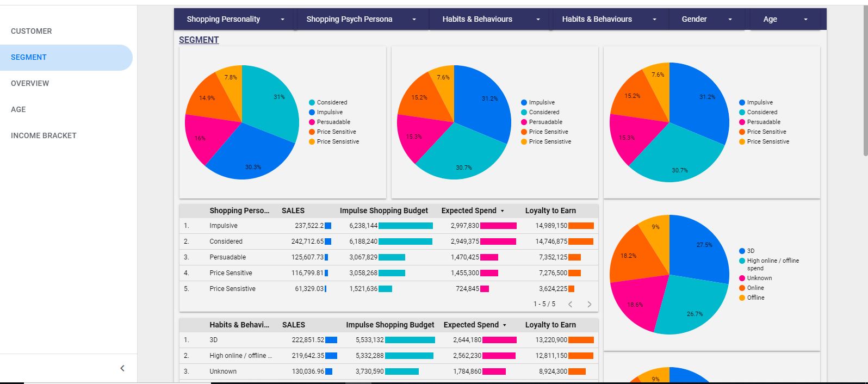Click Impulsive legend swatch in second pie

tap(524, 102)
